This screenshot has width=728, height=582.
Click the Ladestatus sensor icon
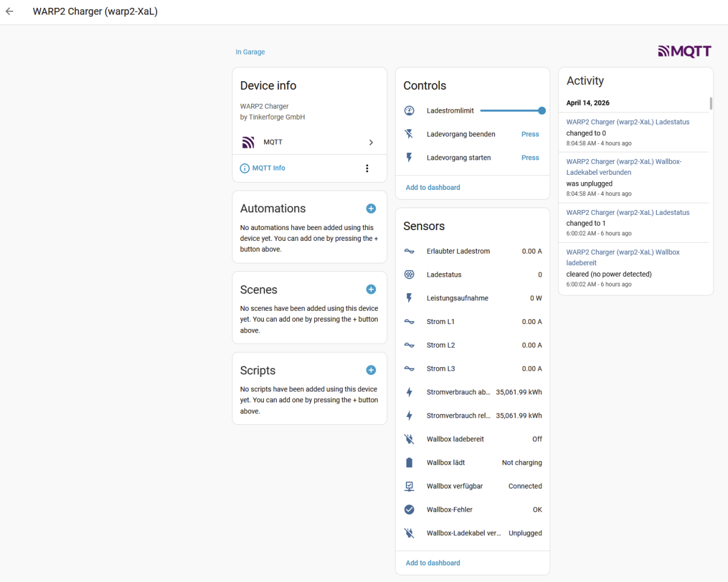click(x=409, y=274)
